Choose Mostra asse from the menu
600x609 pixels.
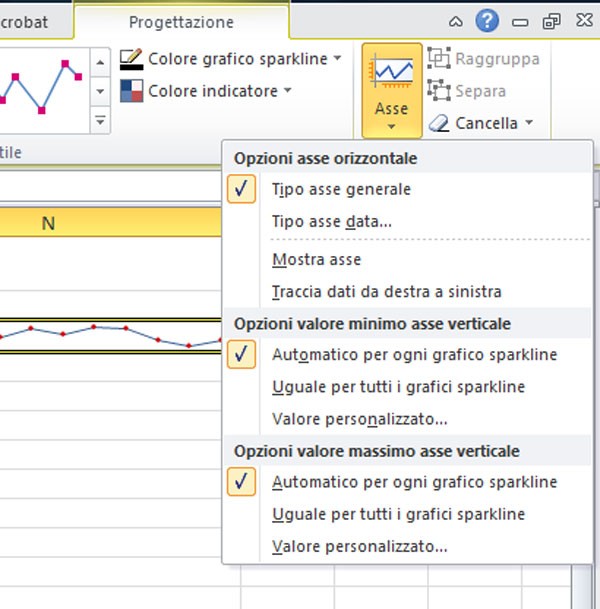pos(316,260)
